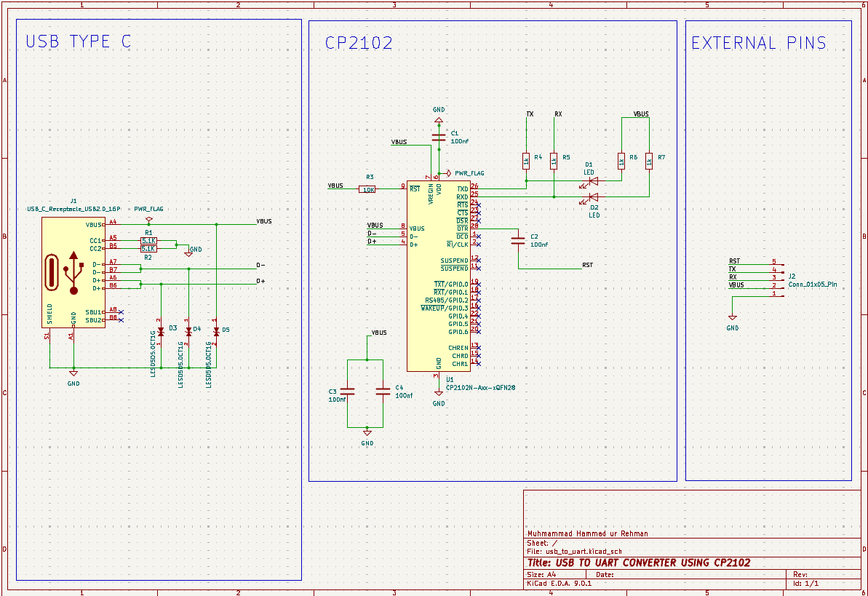The width and height of the screenshot is (868, 596).
Task: Click the file name 'usb_to_uart.kicad_sch'
Action: [x=584, y=551]
